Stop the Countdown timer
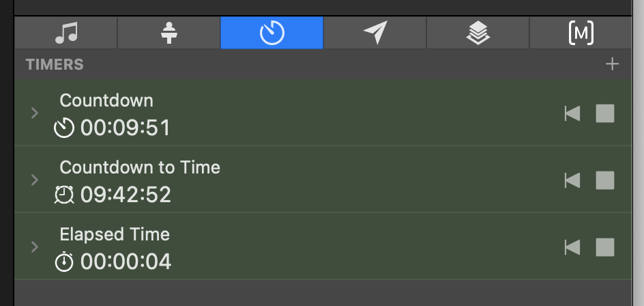 (605, 113)
